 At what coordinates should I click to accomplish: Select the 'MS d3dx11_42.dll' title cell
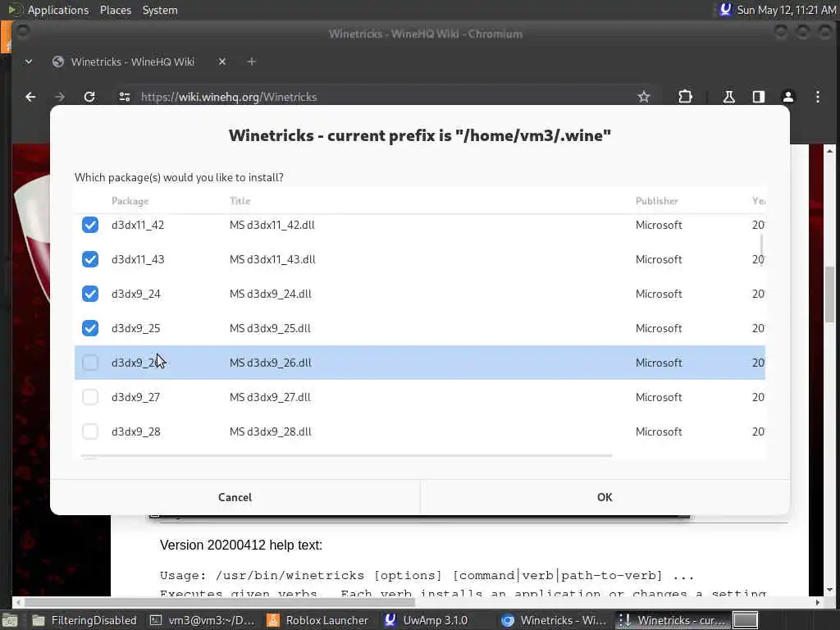(272, 225)
